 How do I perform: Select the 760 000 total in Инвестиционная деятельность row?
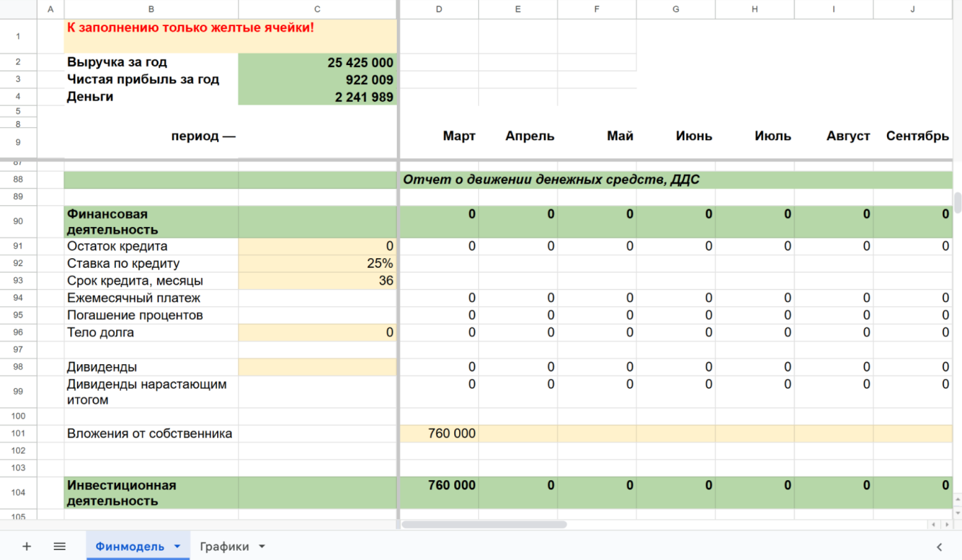click(x=439, y=493)
